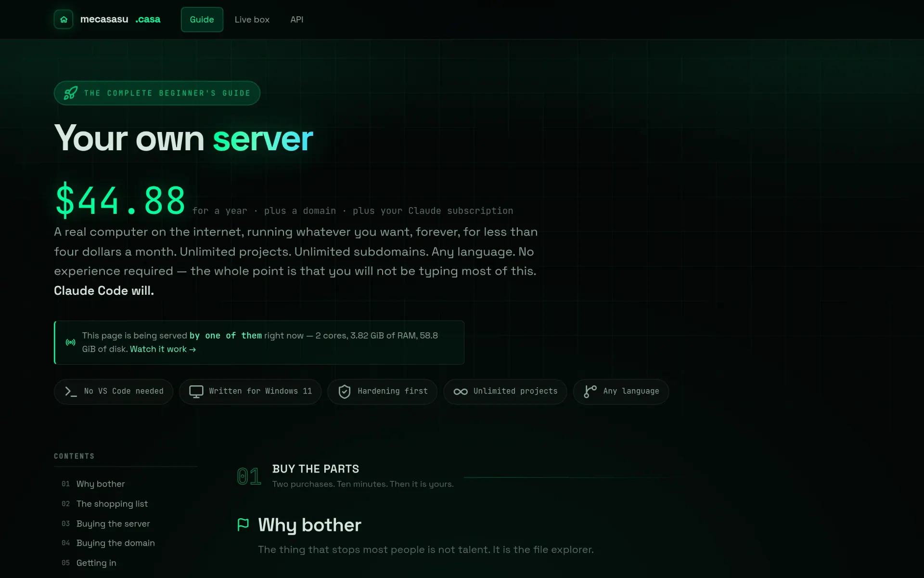Click the 'Unlimited projects' chip
924x578 pixels.
point(505,392)
